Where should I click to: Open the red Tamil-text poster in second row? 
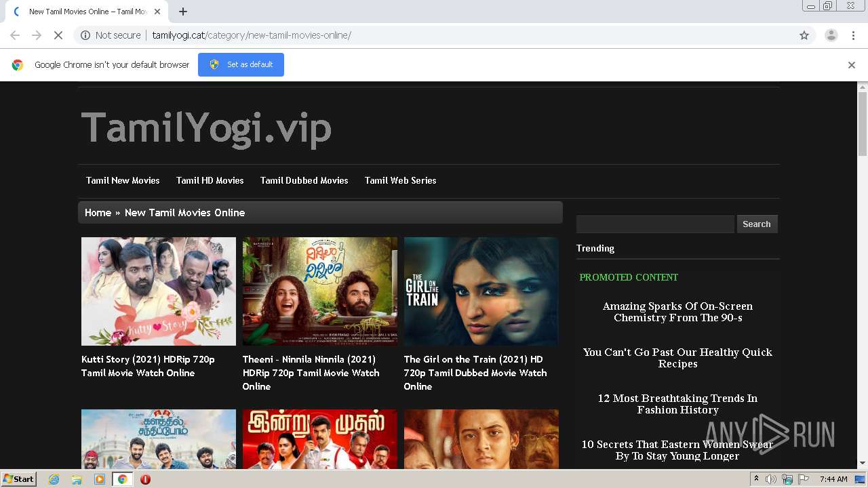tap(320, 439)
